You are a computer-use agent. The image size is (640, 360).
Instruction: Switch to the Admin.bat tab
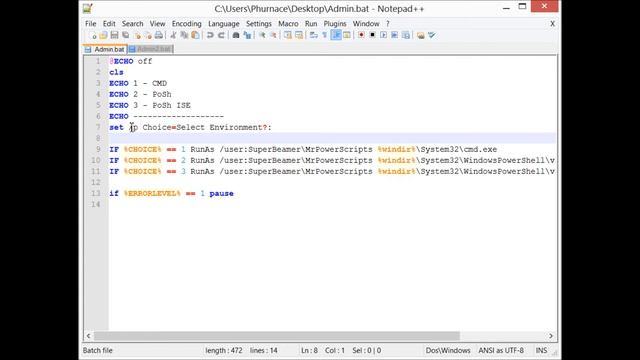pyautogui.click(x=105, y=49)
